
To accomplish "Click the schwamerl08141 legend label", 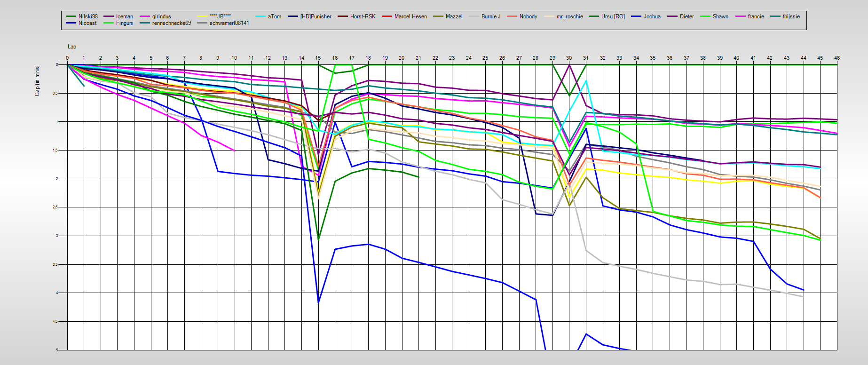I will [229, 23].
